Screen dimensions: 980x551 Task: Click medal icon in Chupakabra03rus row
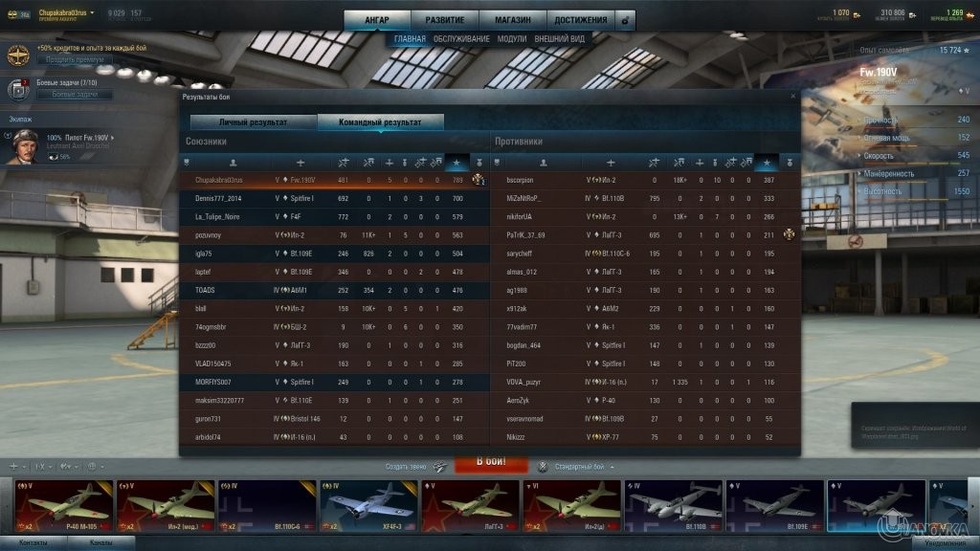479,180
